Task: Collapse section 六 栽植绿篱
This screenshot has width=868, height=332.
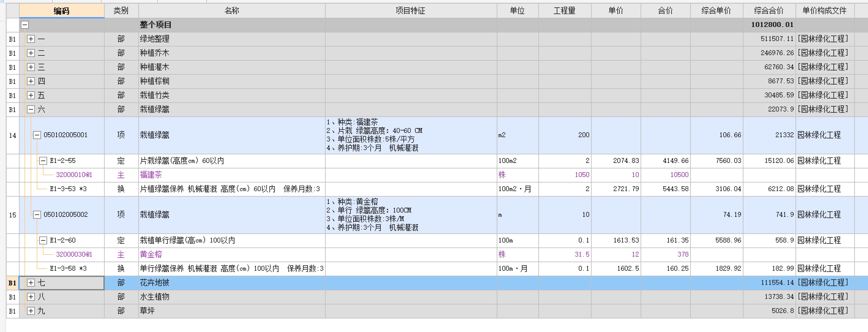Action: coord(31,109)
